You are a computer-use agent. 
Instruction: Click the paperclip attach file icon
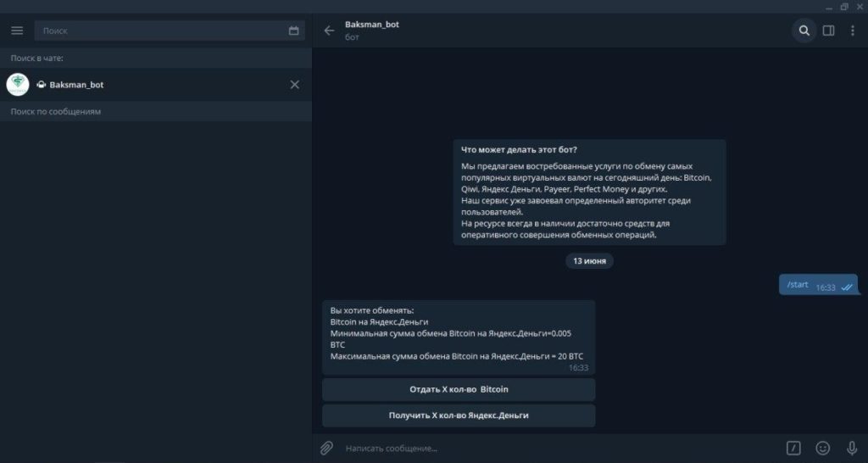[x=326, y=448]
